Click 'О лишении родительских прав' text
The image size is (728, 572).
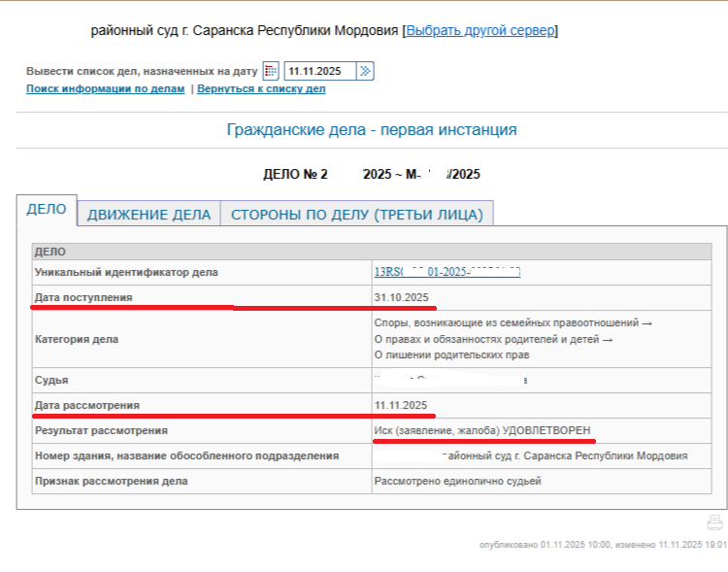pos(451,355)
